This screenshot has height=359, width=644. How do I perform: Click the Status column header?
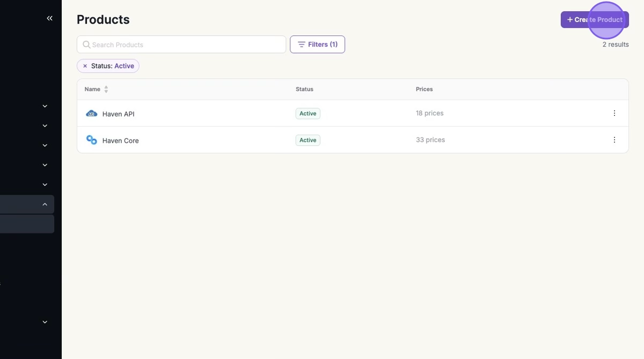[x=304, y=89]
